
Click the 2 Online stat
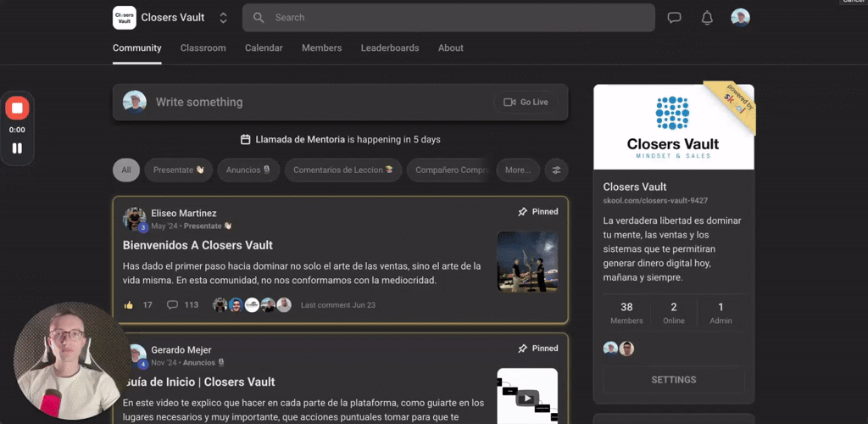pyautogui.click(x=674, y=313)
